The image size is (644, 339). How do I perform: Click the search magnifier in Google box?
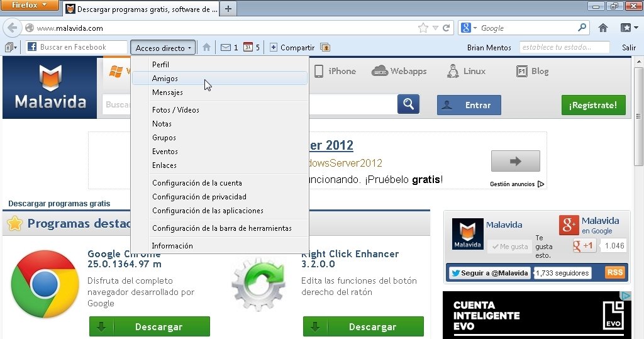[x=582, y=28]
